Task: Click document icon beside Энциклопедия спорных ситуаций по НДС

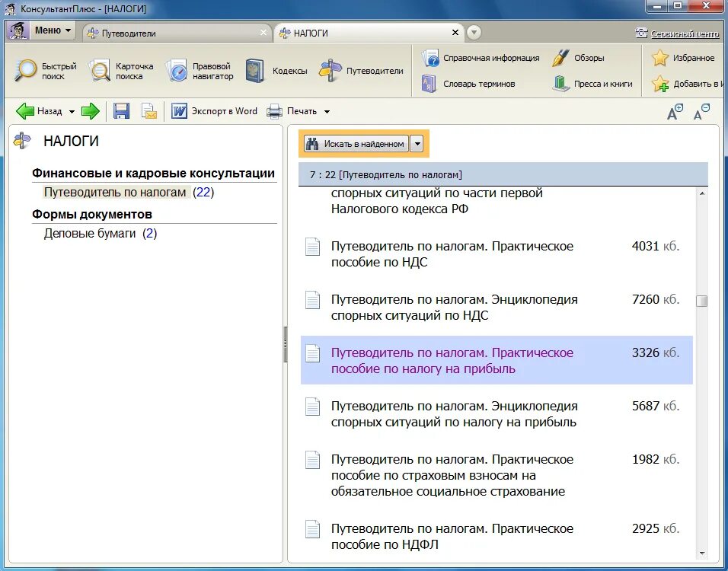Action: coord(312,300)
